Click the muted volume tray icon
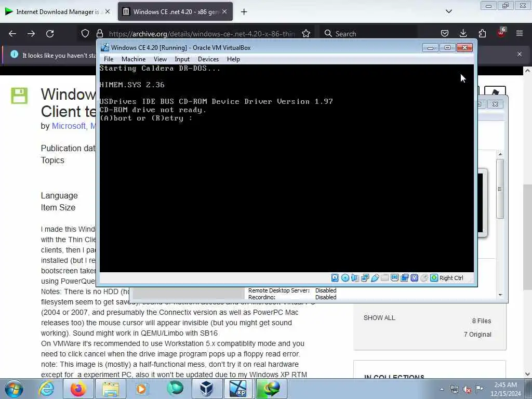The height and width of the screenshot is (399, 532). click(467, 390)
